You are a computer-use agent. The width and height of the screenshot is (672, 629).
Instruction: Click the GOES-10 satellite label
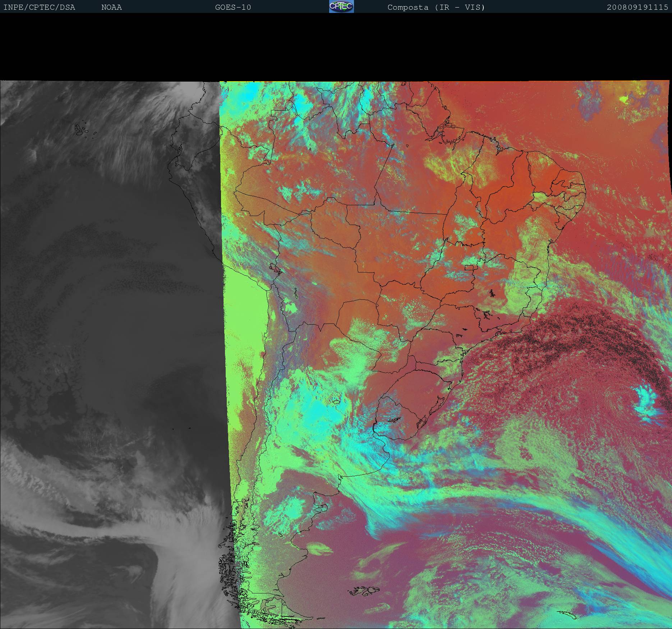coord(233,7)
